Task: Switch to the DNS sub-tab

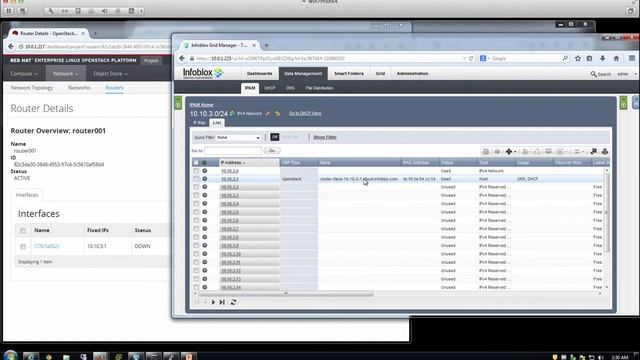Action: point(290,88)
